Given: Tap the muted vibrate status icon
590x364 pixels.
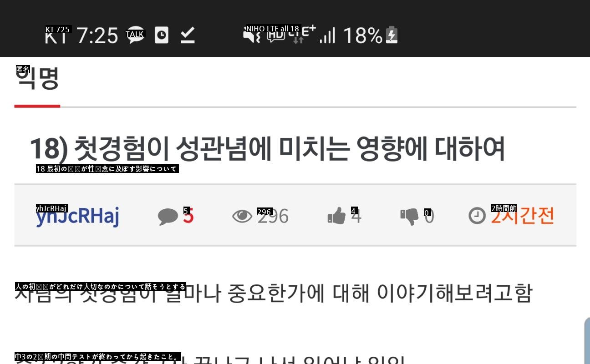Looking at the screenshot, I should [252, 35].
